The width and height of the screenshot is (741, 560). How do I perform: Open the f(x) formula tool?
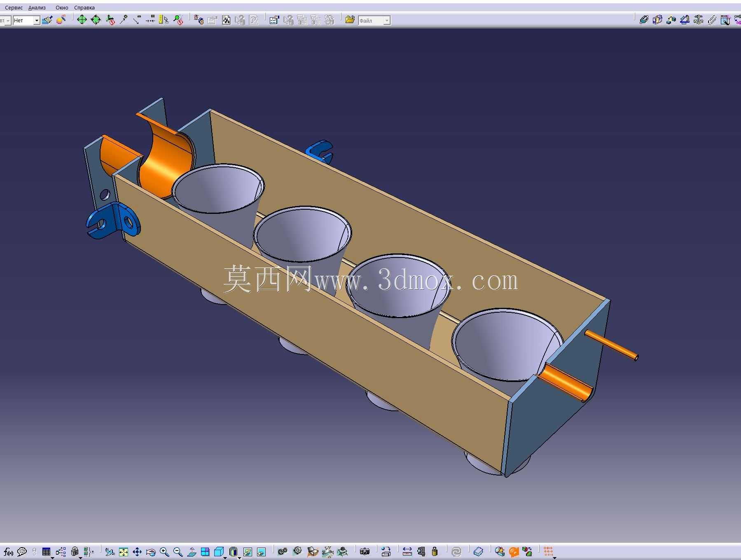click(x=8, y=551)
